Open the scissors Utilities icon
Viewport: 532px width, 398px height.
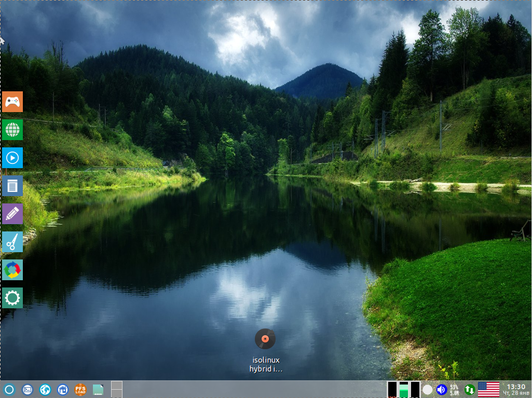point(12,242)
